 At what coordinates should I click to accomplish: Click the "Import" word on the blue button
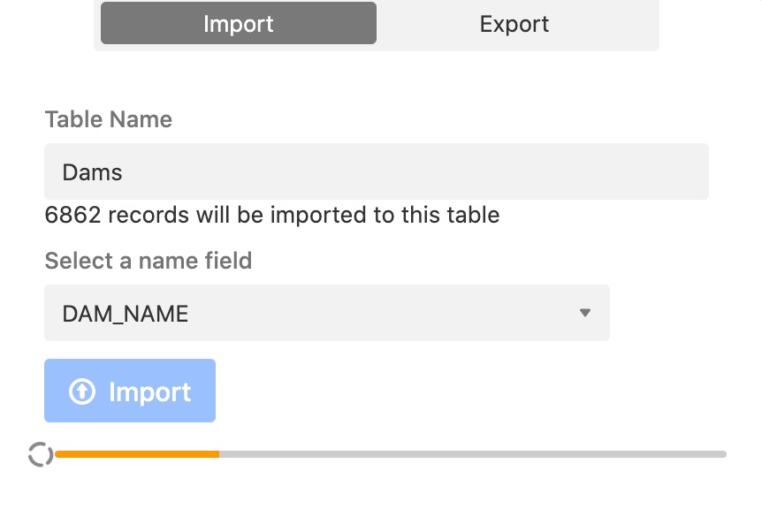pyautogui.click(x=149, y=391)
